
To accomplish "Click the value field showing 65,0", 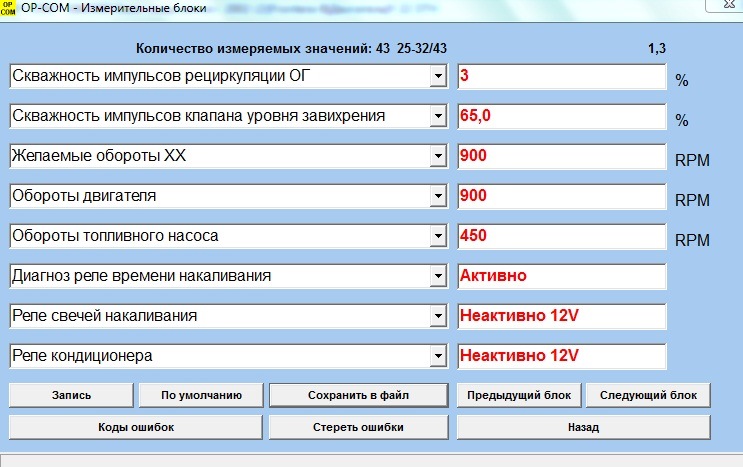I will (562, 116).
